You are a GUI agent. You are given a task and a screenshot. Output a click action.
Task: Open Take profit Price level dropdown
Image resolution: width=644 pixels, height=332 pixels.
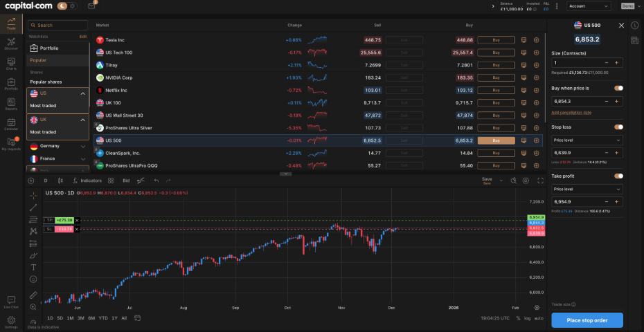(587, 190)
